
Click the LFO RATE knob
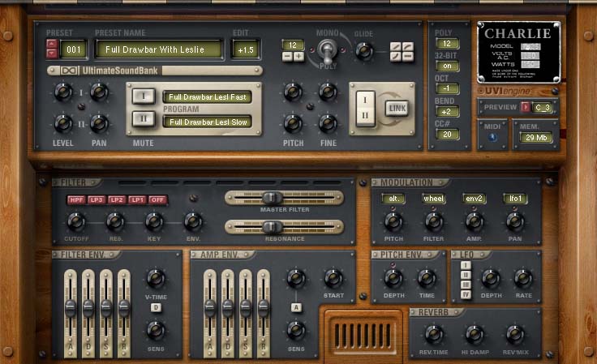[523, 279]
